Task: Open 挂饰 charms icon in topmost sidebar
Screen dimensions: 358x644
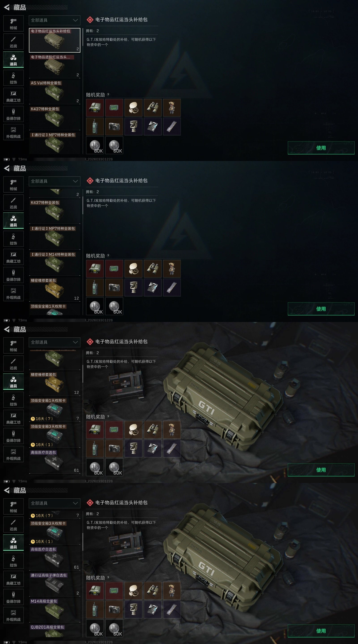Action: [13, 78]
